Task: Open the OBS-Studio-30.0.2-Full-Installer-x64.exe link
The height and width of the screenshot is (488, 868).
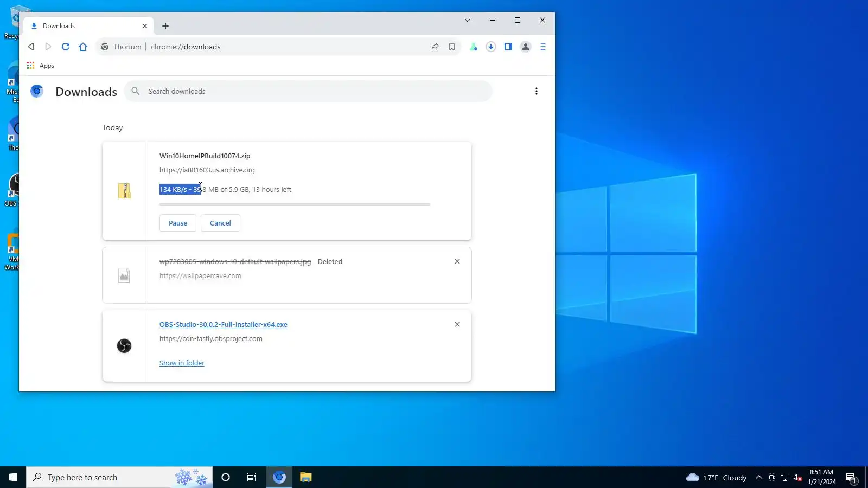Action: tap(224, 324)
